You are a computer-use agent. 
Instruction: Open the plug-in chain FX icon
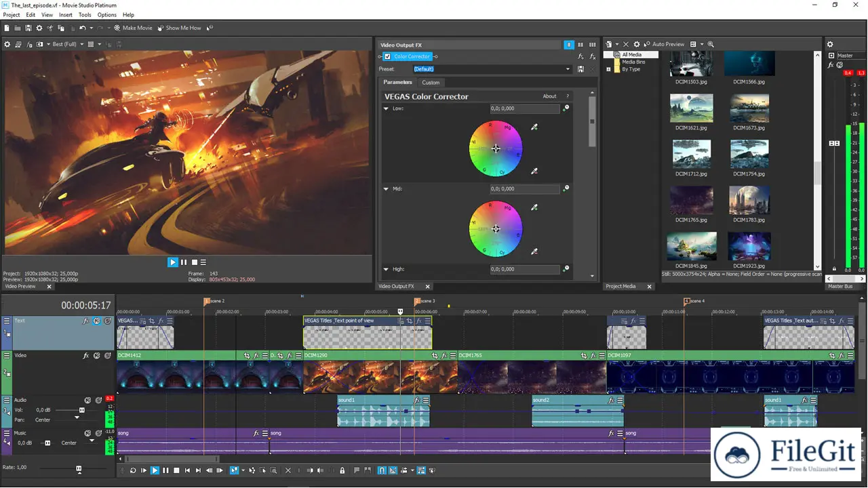click(580, 57)
